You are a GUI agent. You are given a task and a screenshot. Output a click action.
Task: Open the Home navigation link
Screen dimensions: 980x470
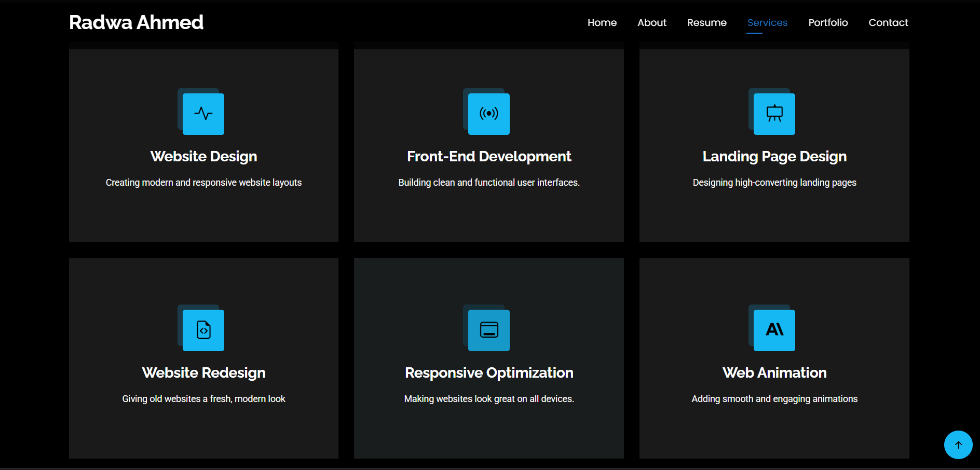tap(602, 22)
